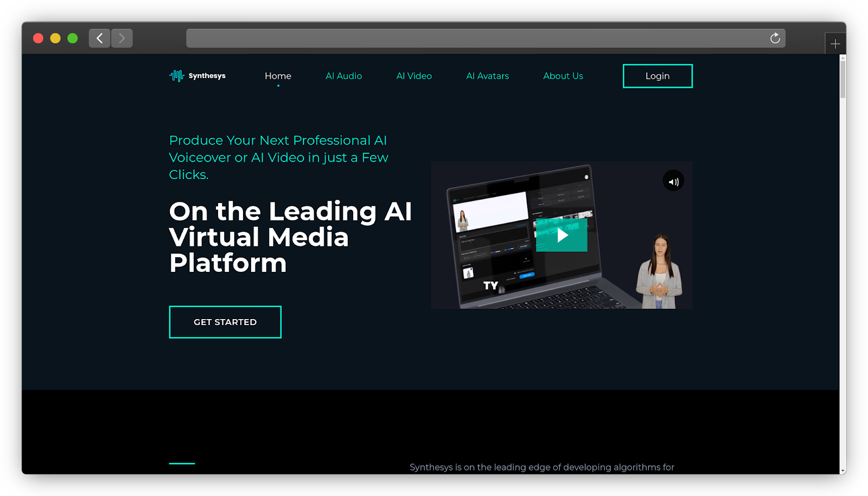Click the GET STARTED button
Viewport: 868px width, 496px height.
[225, 322]
